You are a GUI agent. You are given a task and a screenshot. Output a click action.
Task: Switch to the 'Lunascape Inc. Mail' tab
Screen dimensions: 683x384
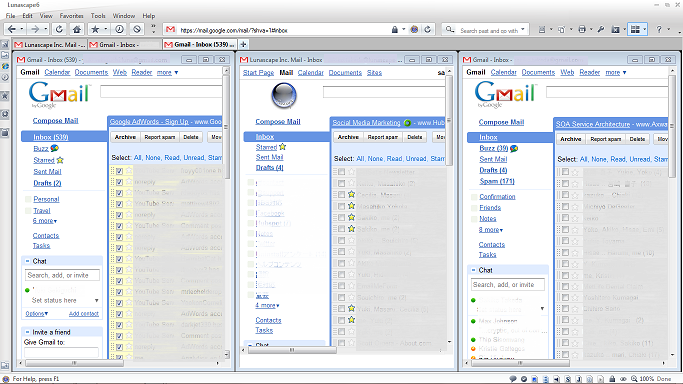pyautogui.click(x=50, y=44)
